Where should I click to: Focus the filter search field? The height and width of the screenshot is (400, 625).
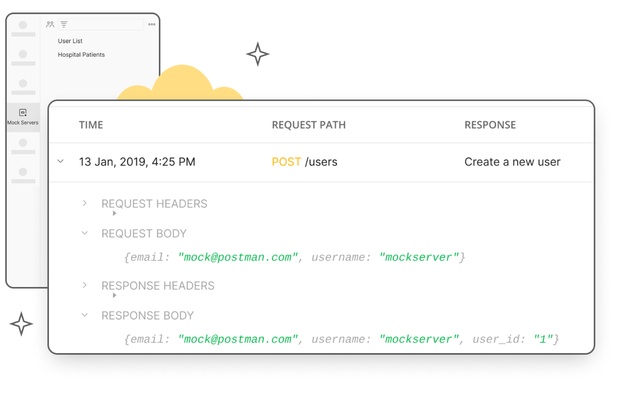coord(101,24)
